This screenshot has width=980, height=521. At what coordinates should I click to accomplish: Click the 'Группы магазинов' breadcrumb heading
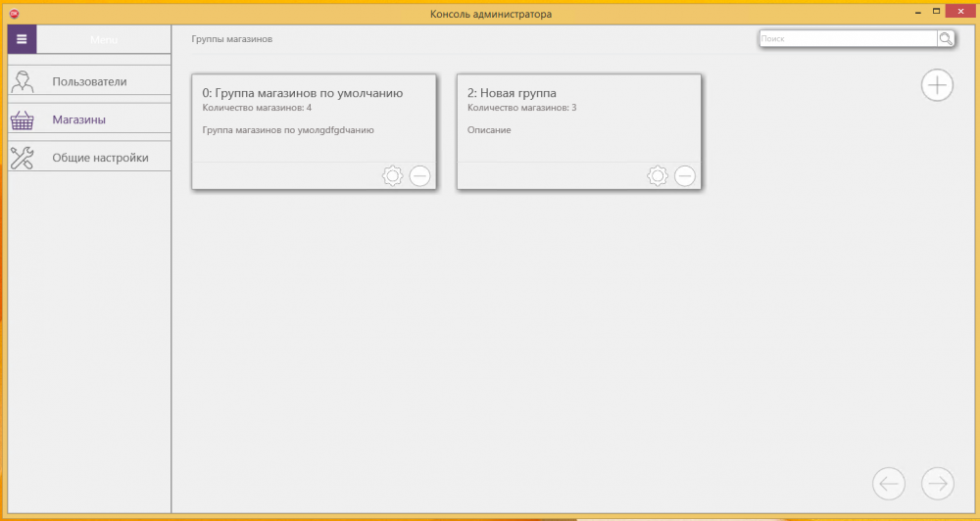click(x=232, y=39)
